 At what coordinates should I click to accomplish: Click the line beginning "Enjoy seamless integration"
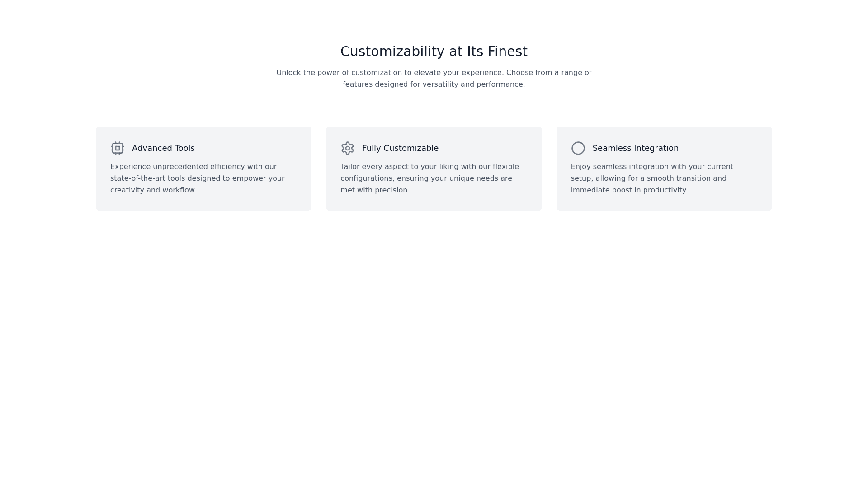[651, 167]
